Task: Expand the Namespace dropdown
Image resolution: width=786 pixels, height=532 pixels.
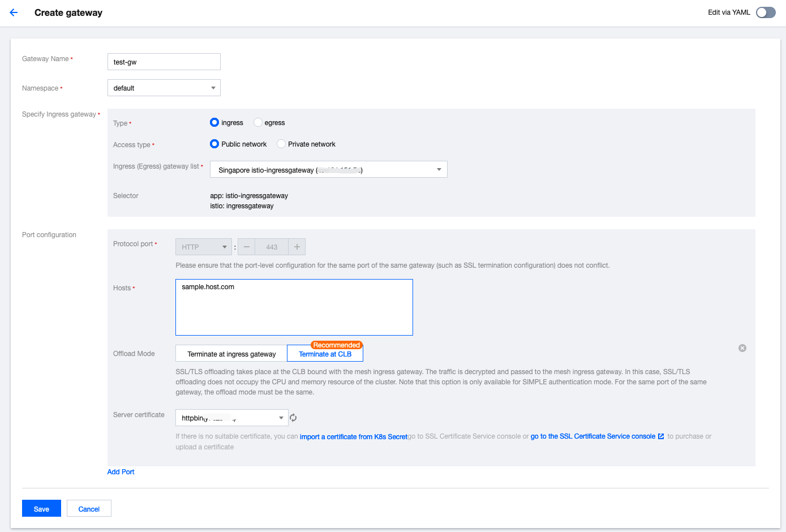Action: coord(164,88)
